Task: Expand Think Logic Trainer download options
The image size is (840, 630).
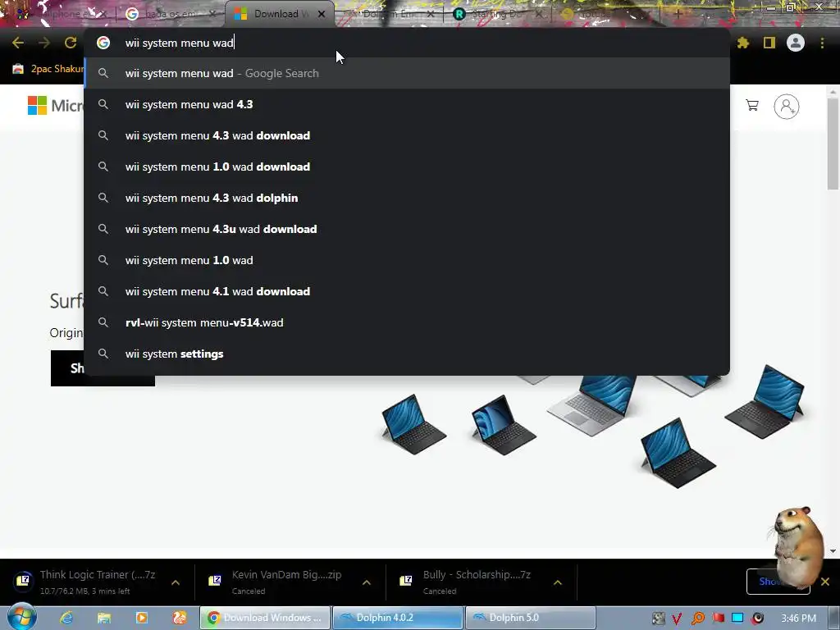Action: (x=176, y=582)
